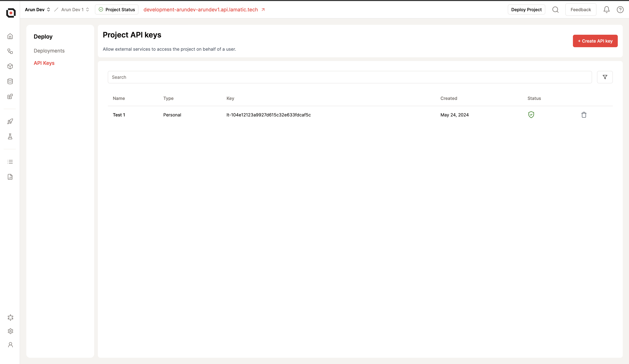629x364 pixels.
Task: Click the Deploy Project button
Action: [526, 10]
